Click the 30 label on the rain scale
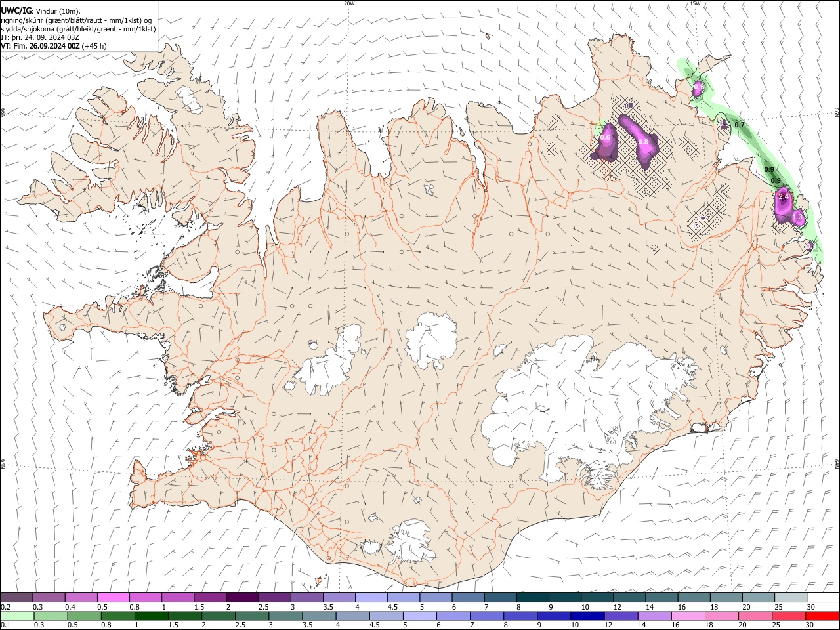The height and width of the screenshot is (630, 840). click(810, 625)
